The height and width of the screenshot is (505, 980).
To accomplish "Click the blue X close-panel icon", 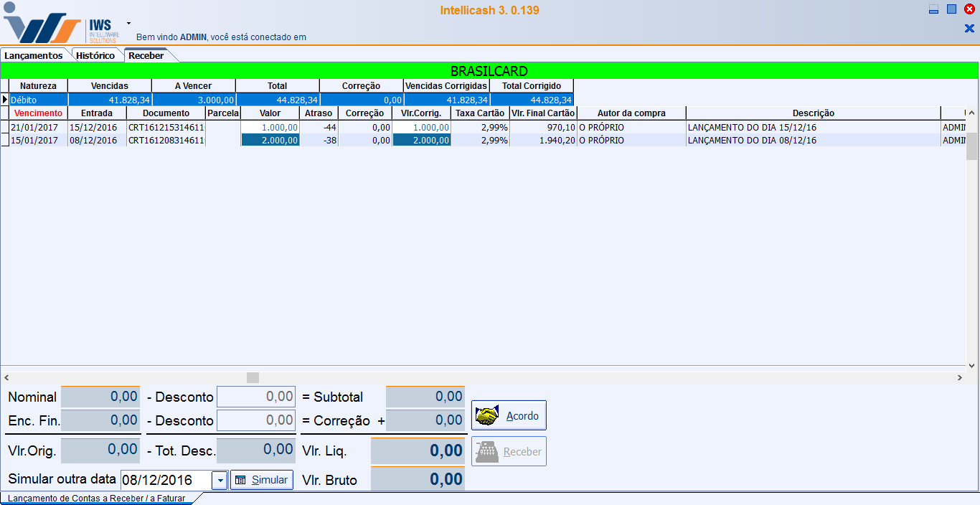I will coord(969,29).
